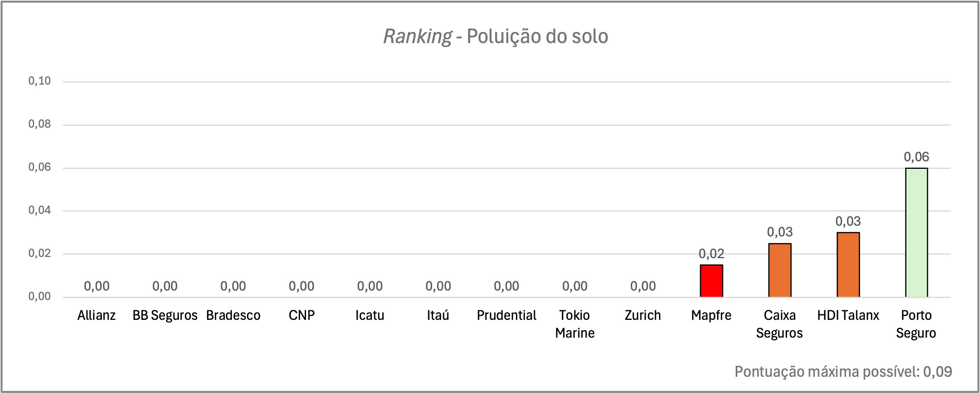The image size is (980, 393).
Task: Click the Zurich axis label
Action: pyautogui.click(x=643, y=316)
